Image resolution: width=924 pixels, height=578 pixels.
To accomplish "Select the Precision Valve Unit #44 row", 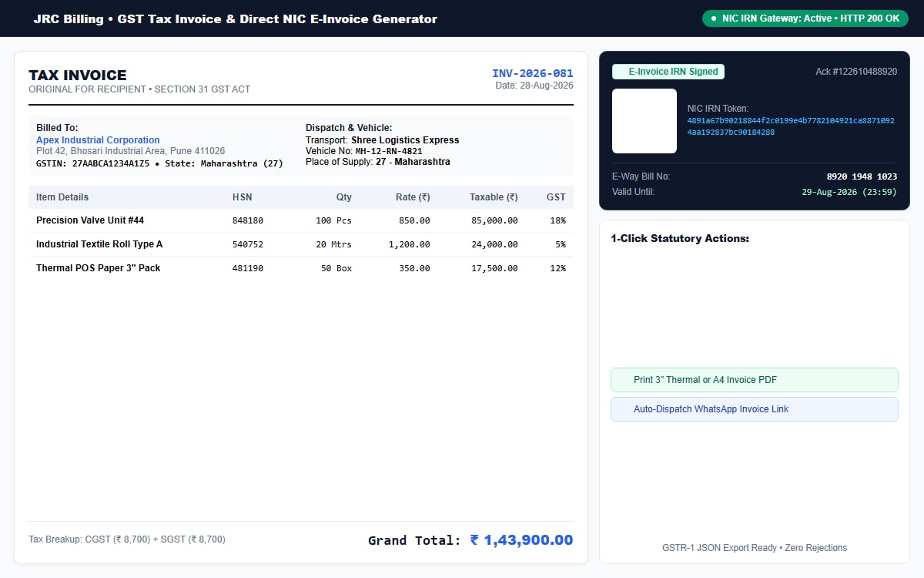I will pyautogui.click(x=301, y=220).
